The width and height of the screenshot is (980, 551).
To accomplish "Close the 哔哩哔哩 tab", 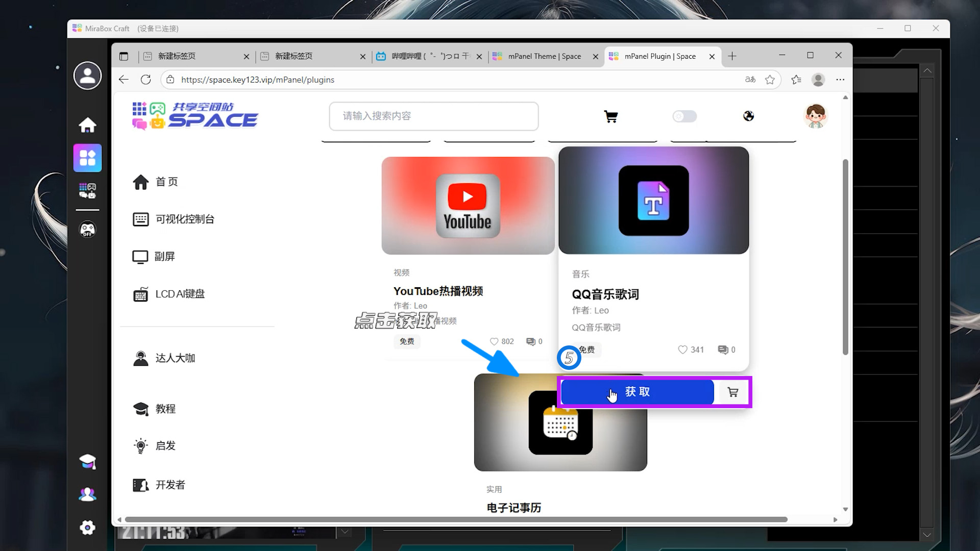I will (x=479, y=57).
